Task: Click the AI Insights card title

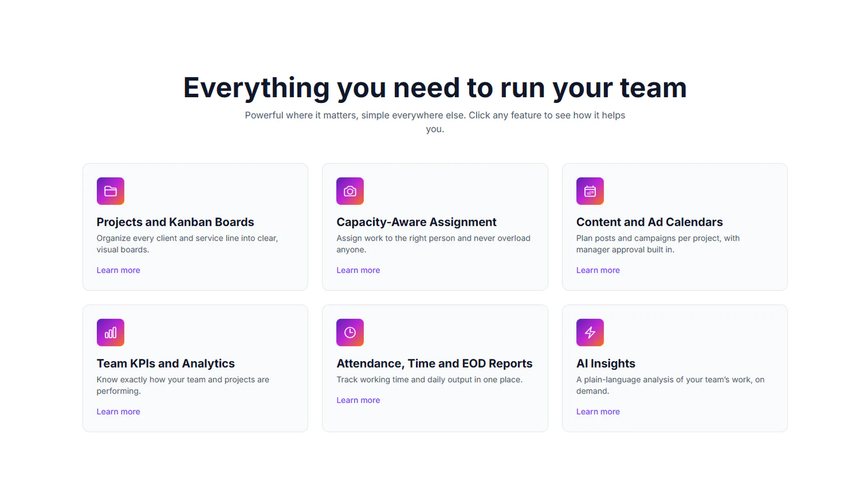Action: pos(606,363)
